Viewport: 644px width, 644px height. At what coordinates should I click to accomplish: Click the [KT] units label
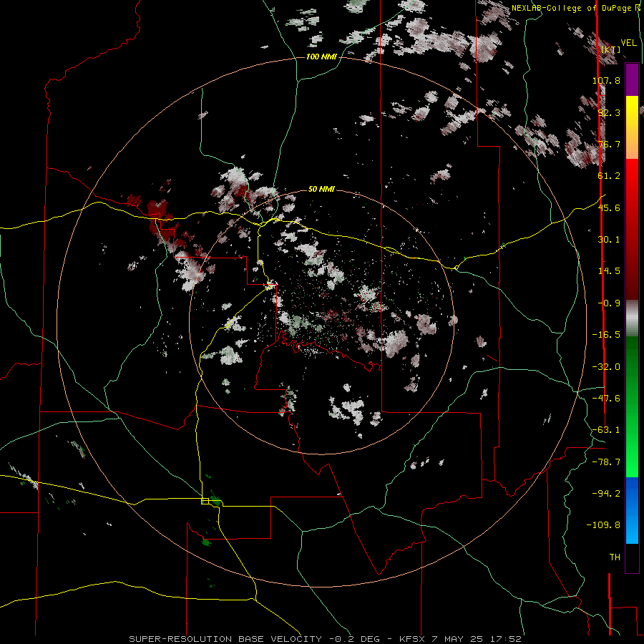pyautogui.click(x=611, y=49)
